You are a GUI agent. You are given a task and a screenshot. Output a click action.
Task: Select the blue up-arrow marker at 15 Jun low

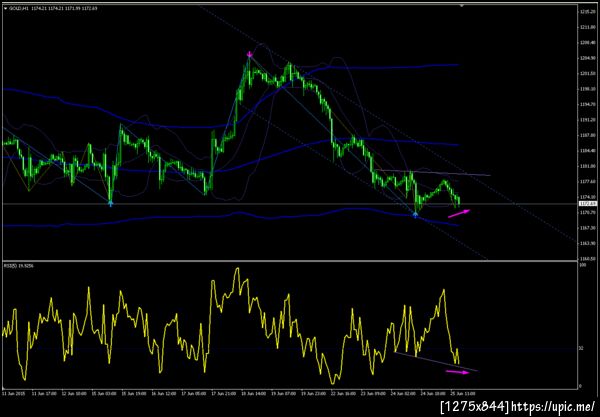[x=111, y=204]
